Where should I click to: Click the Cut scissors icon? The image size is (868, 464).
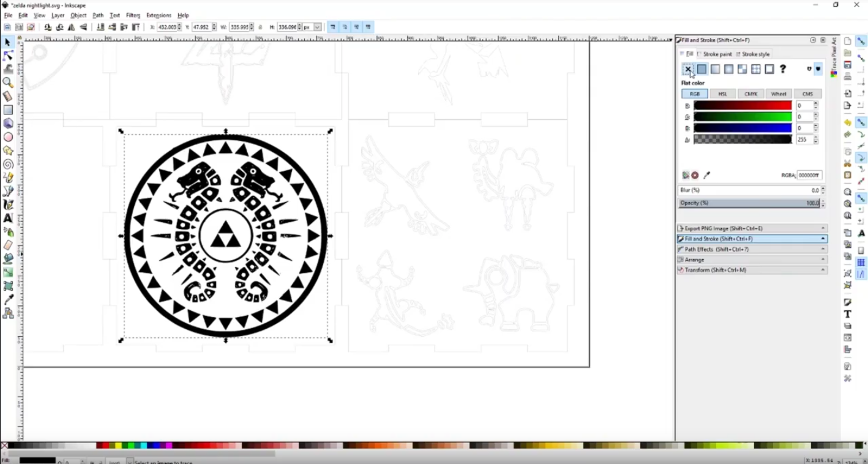847,163
